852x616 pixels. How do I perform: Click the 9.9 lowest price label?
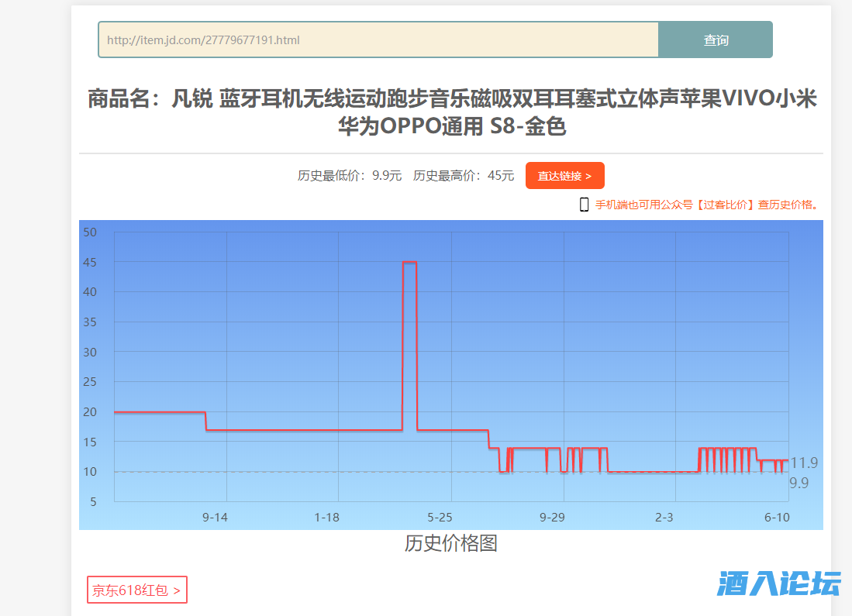pyautogui.click(x=799, y=483)
